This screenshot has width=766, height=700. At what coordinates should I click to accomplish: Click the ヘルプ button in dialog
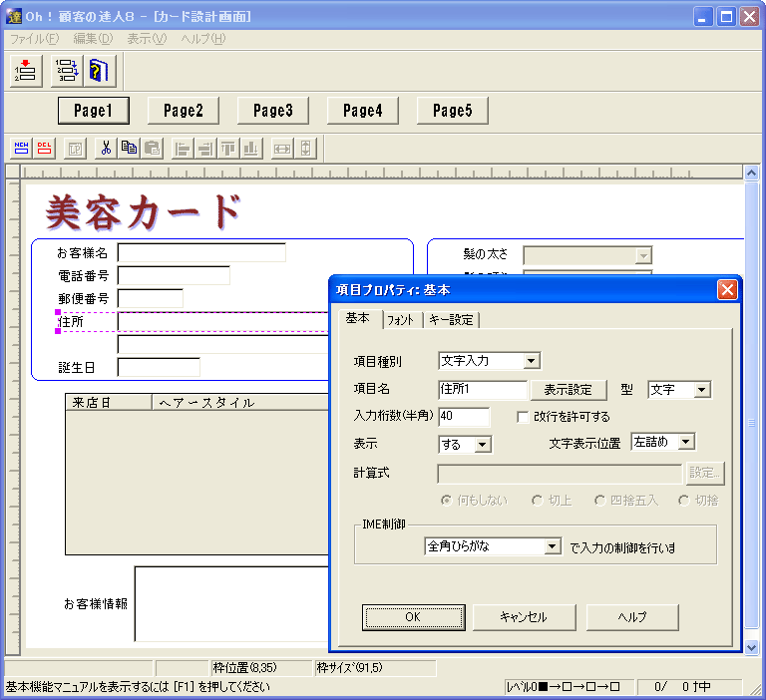pos(632,617)
